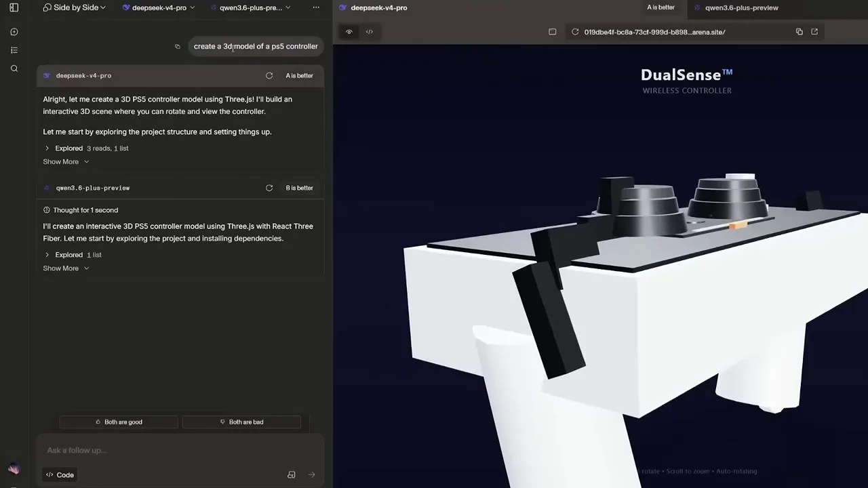This screenshot has width=868, height=488.
Task: Click the prompt bubble 'create a 3d model of a ps5 controller'
Action: pos(256,46)
